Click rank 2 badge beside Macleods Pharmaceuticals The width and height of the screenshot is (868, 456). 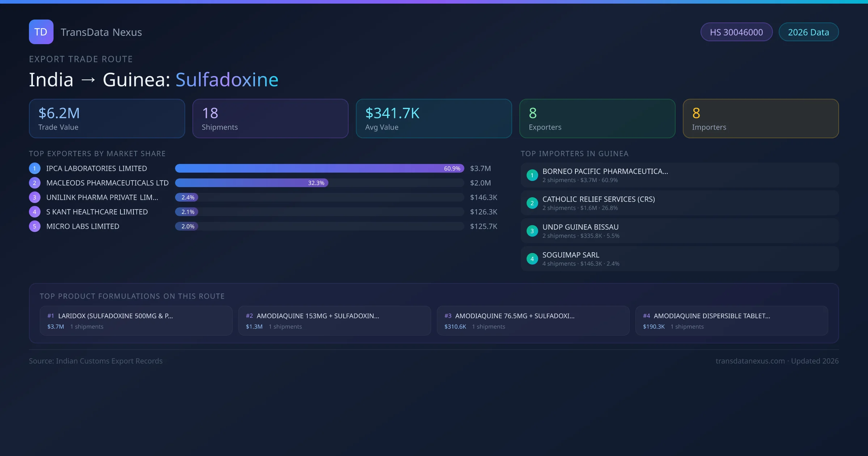[x=35, y=183]
